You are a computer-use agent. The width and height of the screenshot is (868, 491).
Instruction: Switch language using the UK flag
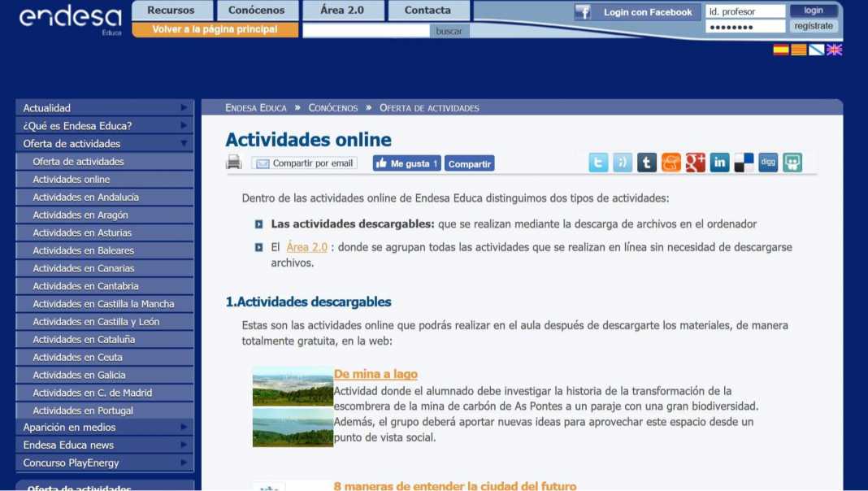834,50
